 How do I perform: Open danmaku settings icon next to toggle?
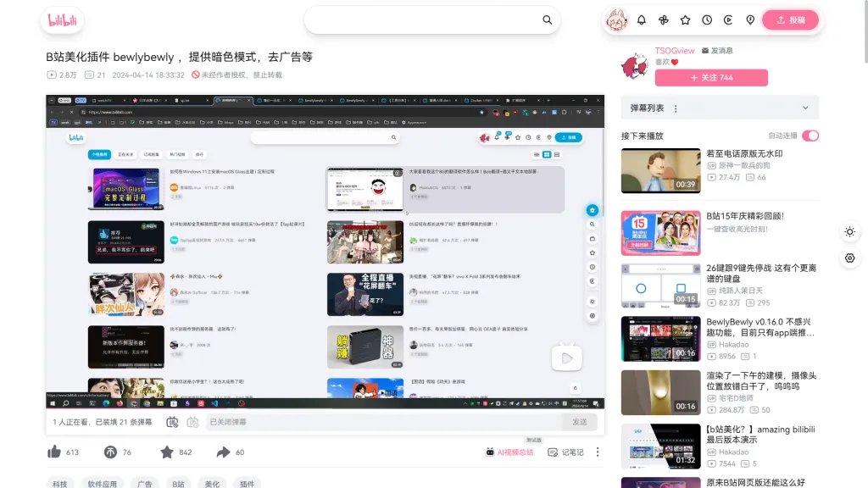click(192, 422)
